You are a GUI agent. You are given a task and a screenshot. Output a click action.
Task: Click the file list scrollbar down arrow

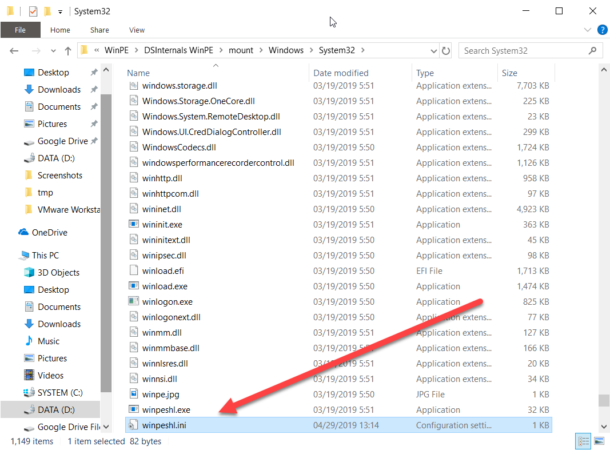coord(603,427)
